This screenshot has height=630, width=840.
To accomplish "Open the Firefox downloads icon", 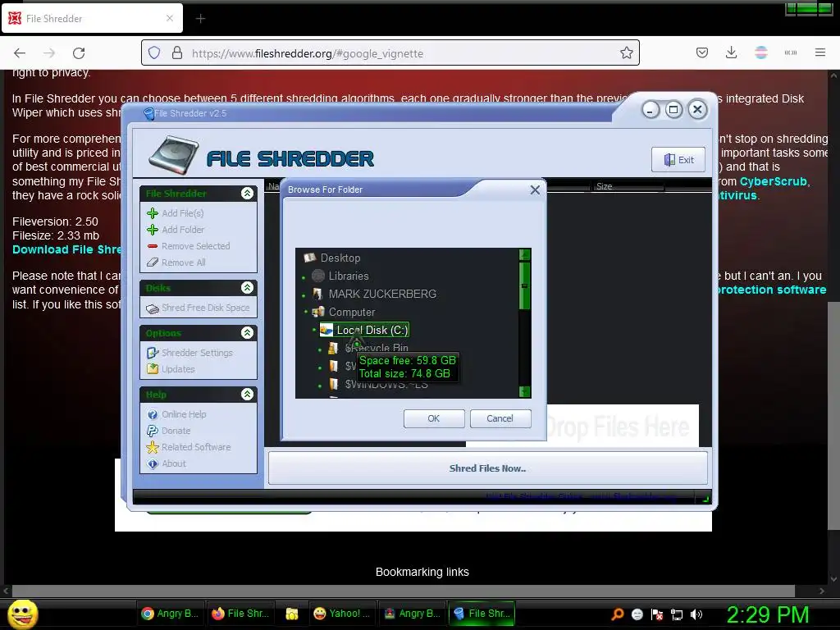I will (x=731, y=52).
